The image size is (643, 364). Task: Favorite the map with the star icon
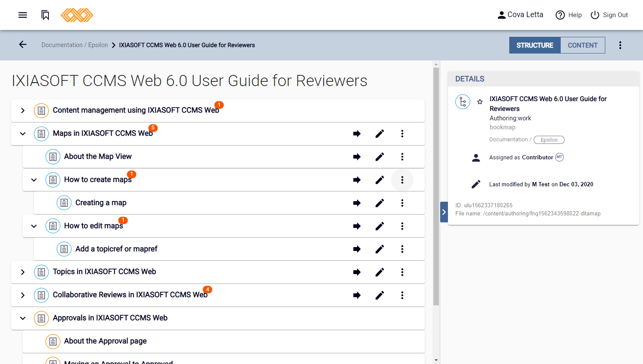480,102
